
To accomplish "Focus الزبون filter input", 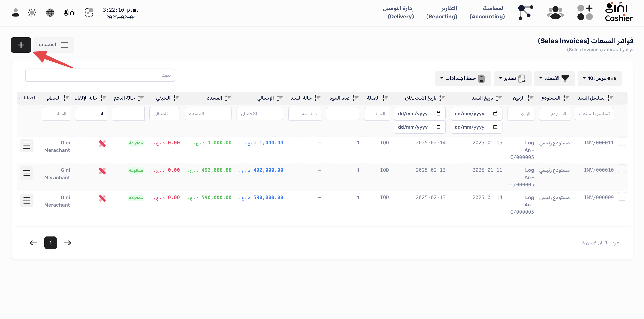I will tap(521, 114).
